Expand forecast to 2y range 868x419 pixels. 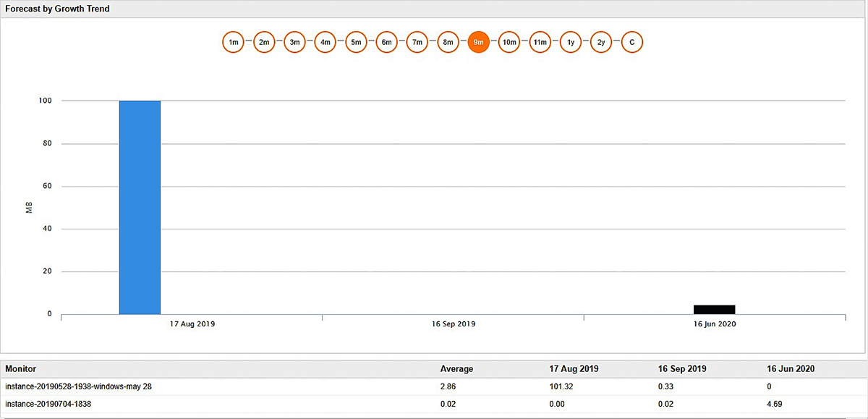point(601,42)
